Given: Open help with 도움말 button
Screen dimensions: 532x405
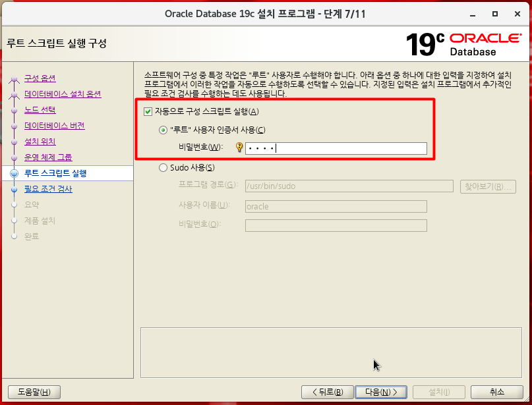Looking at the screenshot, I should click(x=34, y=392).
